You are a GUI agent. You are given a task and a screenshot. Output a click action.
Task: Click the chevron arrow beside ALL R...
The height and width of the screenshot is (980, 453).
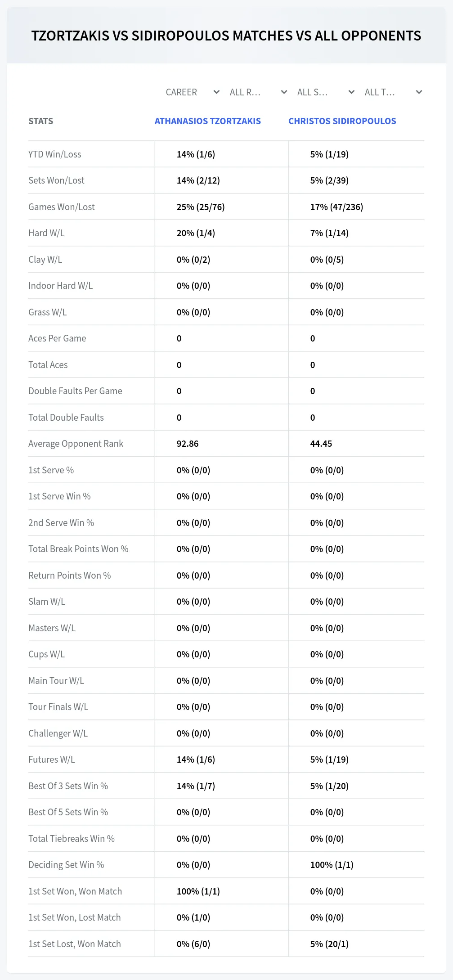coord(284,92)
